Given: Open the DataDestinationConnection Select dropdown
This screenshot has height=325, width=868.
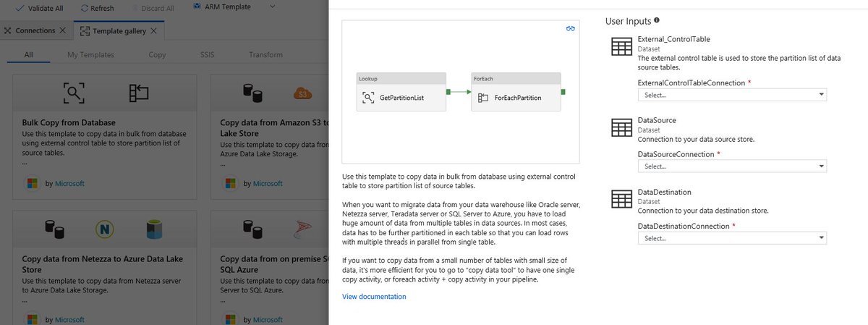Looking at the screenshot, I should click(x=732, y=238).
